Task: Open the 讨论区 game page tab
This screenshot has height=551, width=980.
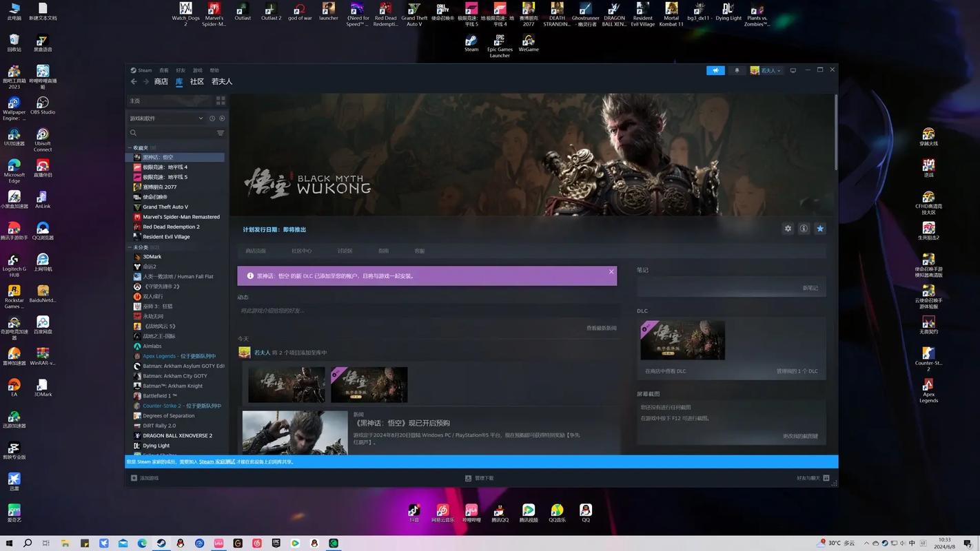Action: (x=345, y=251)
